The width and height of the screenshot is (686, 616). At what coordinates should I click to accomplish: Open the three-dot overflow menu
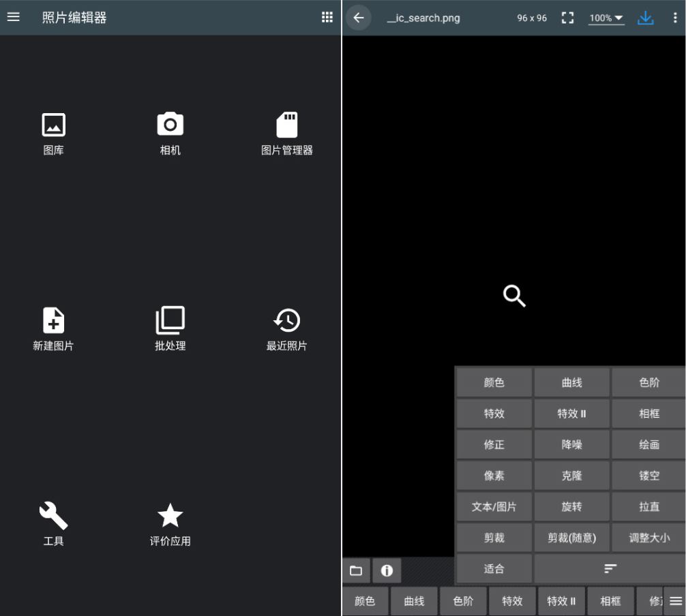[674, 18]
